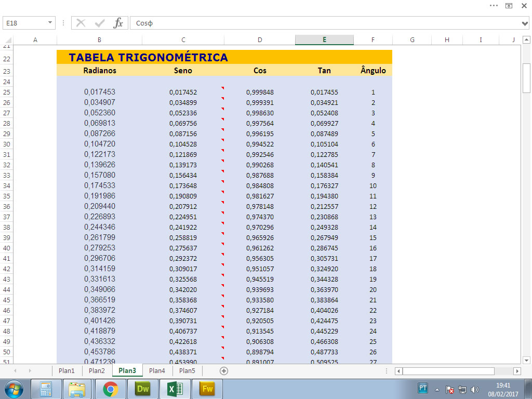
Task: Click the Seno header cell
Action: point(183,71)
